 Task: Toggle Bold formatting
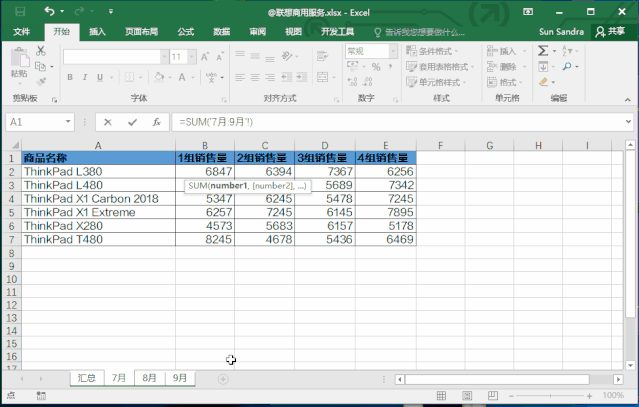[70, 77]
